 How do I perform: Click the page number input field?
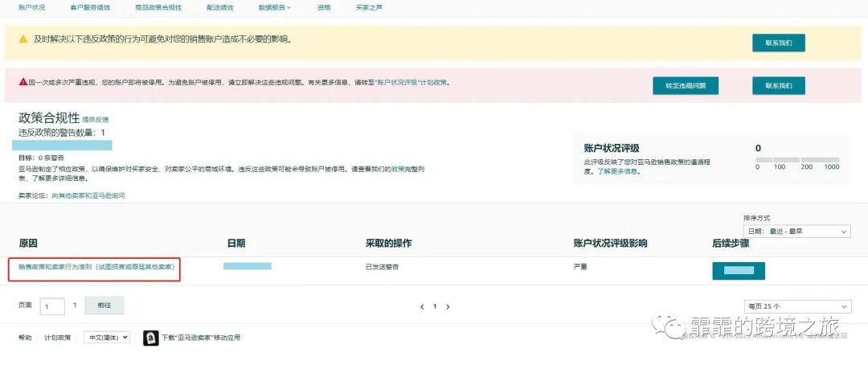point(52,306)
